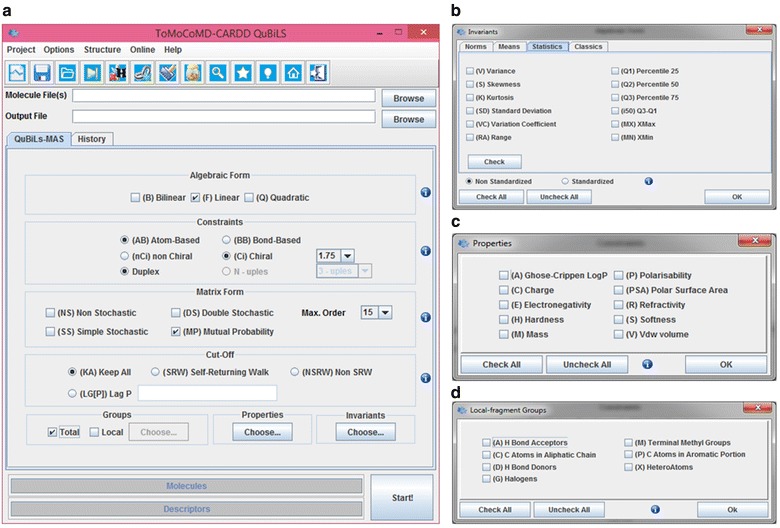
Task: Click the play/run arrow toolbar icon
Action: tap(93, 73)
